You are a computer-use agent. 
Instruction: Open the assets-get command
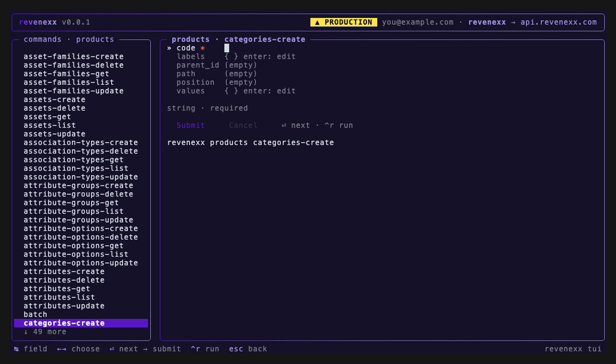tap(47, 117)
